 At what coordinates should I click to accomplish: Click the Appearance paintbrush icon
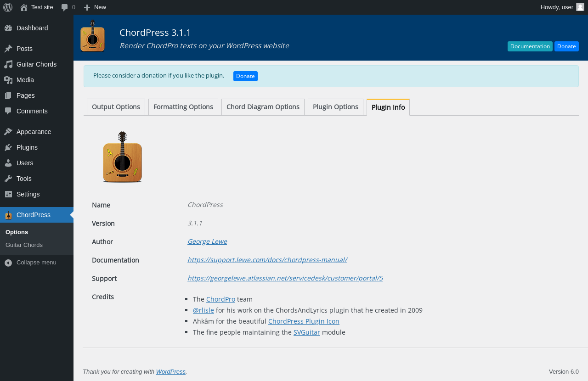point(8,132)
